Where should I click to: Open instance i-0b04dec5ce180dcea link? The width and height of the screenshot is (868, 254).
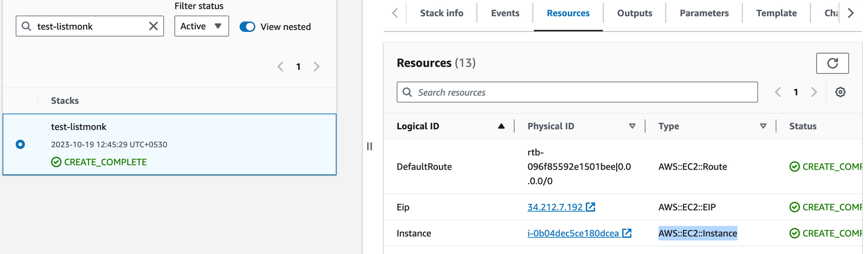tap(573, 233)
